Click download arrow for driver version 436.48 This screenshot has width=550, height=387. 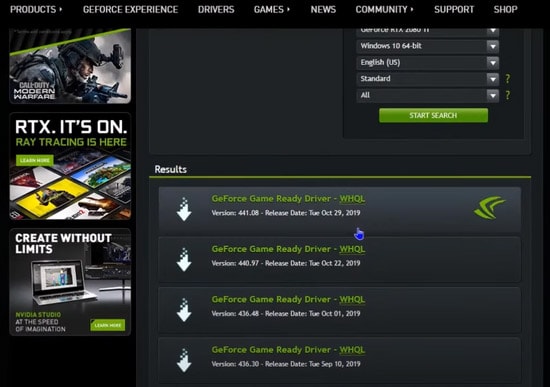[x=184, y=310]
